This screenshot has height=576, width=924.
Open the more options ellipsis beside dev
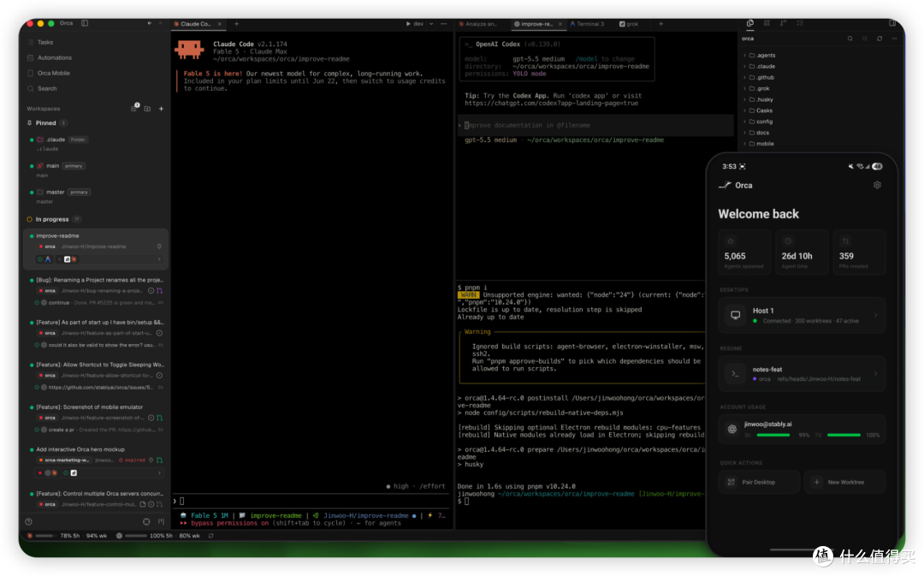coord(444,24)
